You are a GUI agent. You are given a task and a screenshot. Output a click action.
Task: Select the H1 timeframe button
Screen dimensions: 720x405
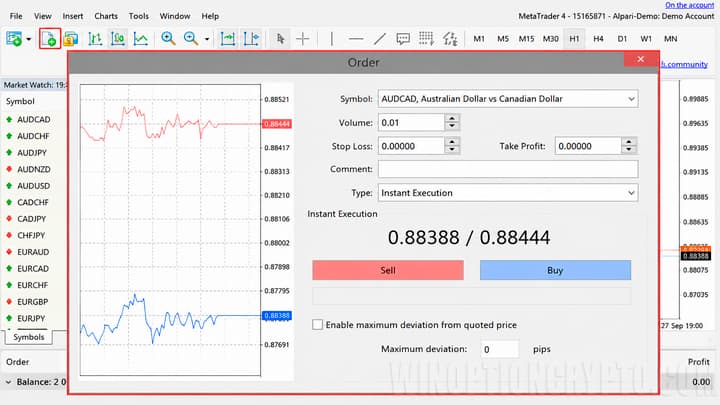574,39
